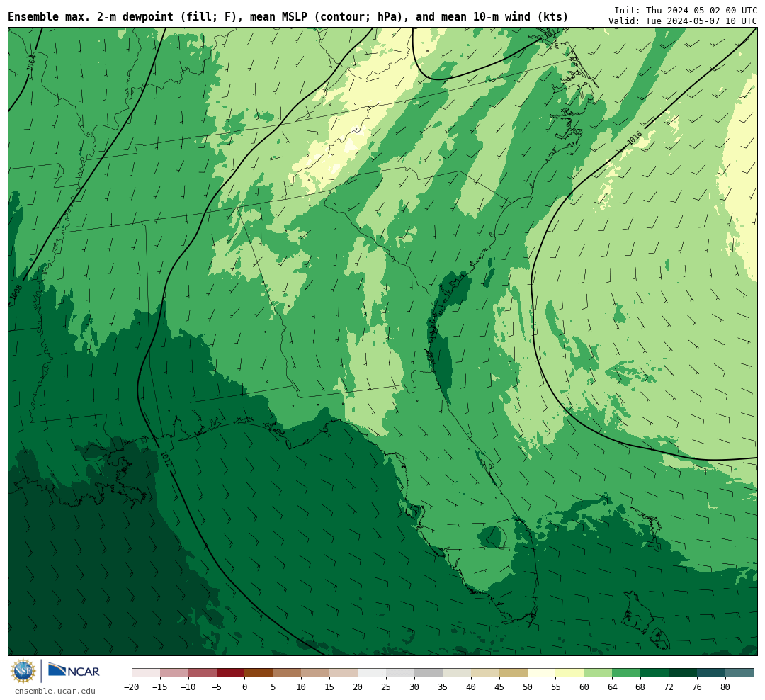The height and width of the screenshot is (700, 765).
Task: Pick the color swatch between 10 and 15
Action: [316, 673]
